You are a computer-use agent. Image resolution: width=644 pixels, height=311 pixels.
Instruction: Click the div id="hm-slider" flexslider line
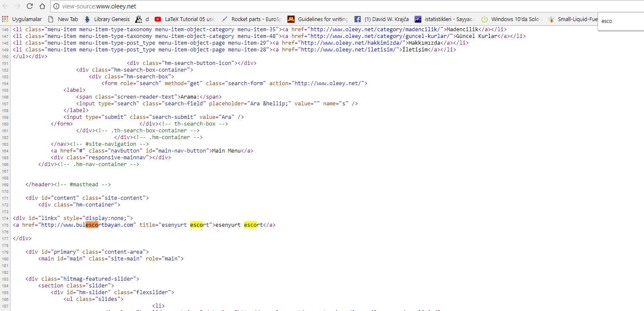pos(113,292)
